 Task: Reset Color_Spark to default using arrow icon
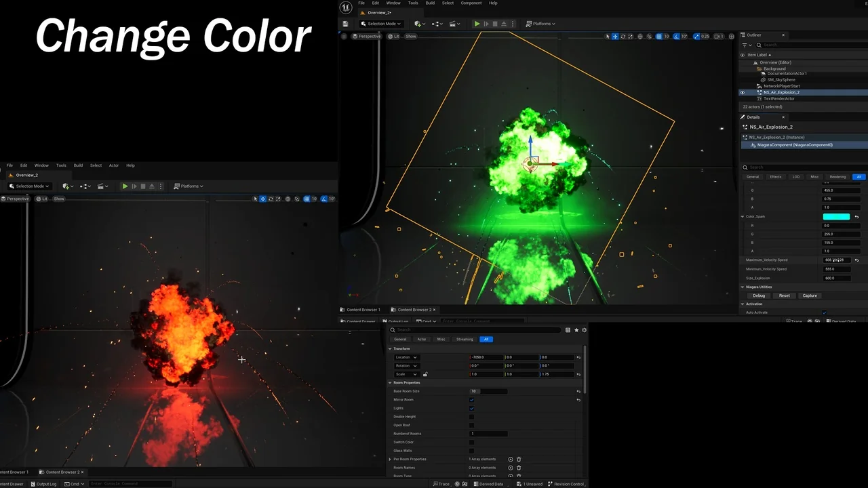856,217
